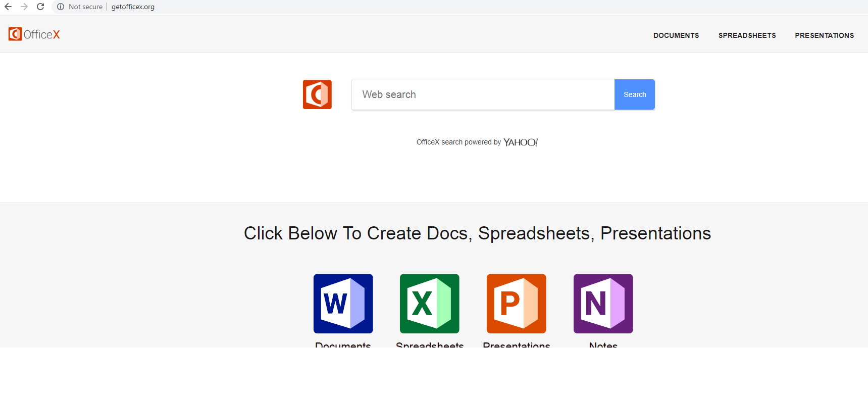
Task: Open the green Excel Spreadsheets icon
Action: click(430, 304)
